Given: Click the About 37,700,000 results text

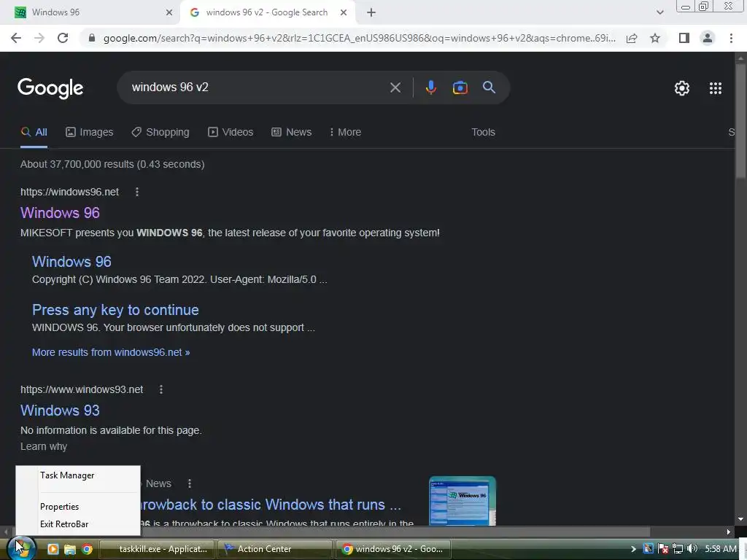Looking at the screenshot, I should (x=112, y=164).
